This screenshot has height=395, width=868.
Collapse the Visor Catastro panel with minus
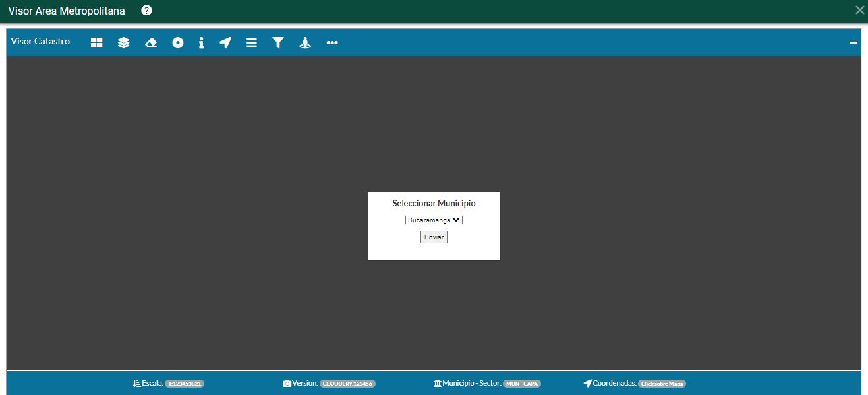pos(854,42)
